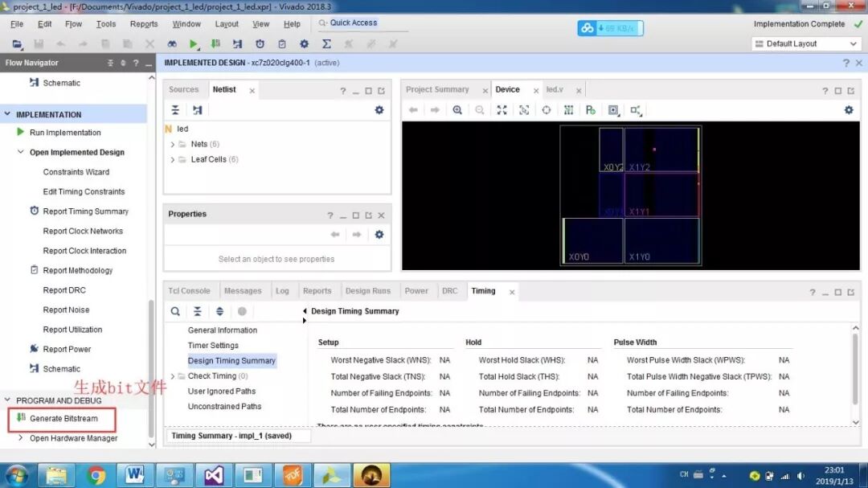Viewport: 868px width, 488px height.
Task: Click the timing clock toolbar icon
Action: (260, 43)
